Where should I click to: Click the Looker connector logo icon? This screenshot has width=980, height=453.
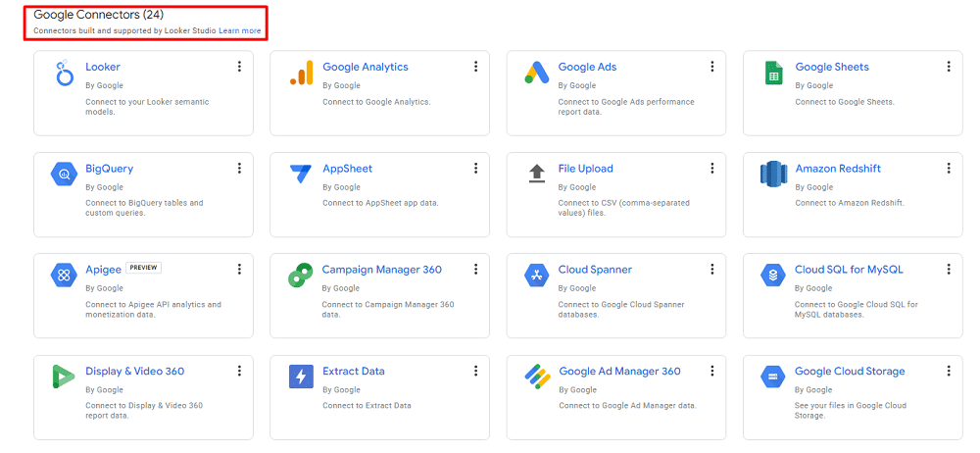coord(64,74)
